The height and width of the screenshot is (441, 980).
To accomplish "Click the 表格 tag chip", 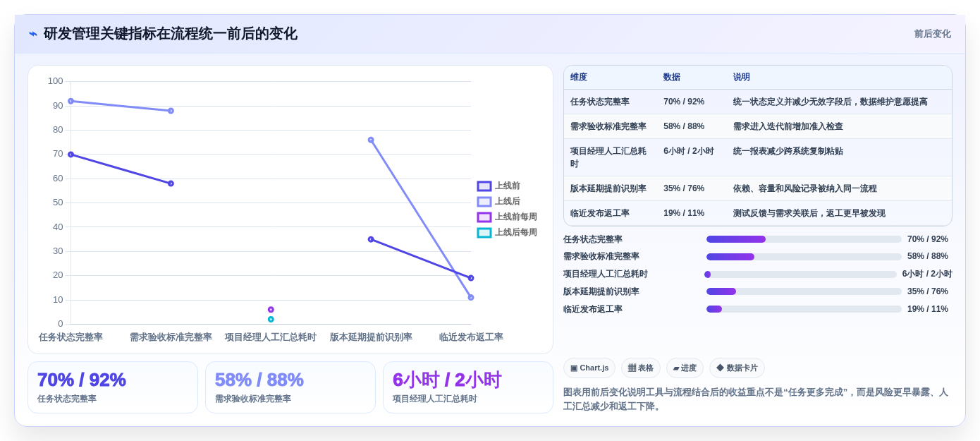I will point(641,368).
